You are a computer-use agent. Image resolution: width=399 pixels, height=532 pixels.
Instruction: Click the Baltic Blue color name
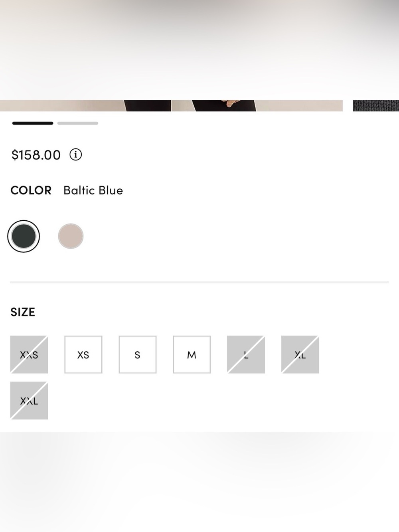coord(93,190)
